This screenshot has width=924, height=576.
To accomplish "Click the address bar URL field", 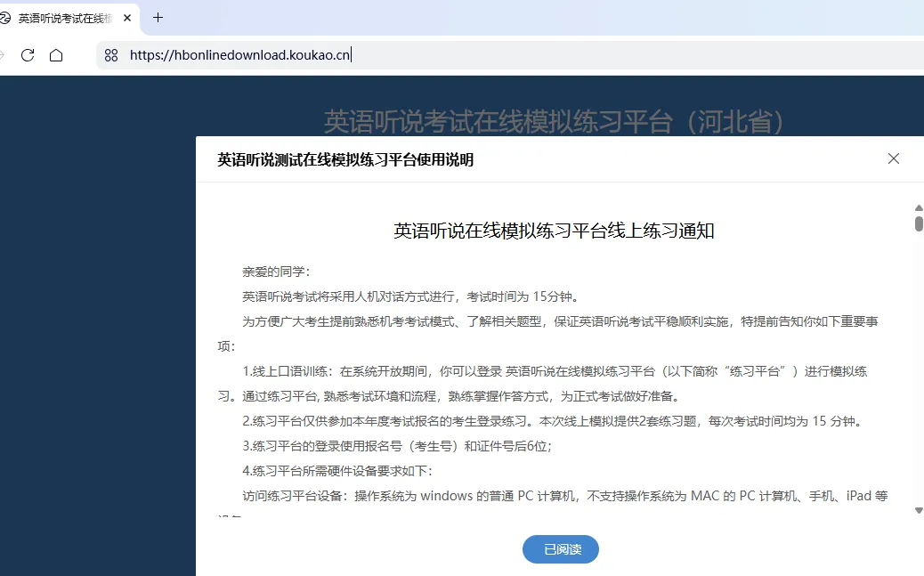I will pyautogui.click(x=510, y=55).
